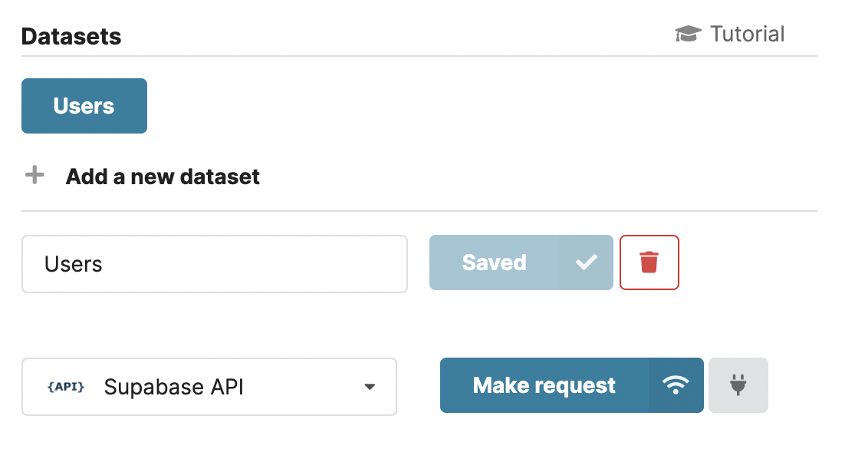Click the wifi signal icon on Make request

[676, 386]
